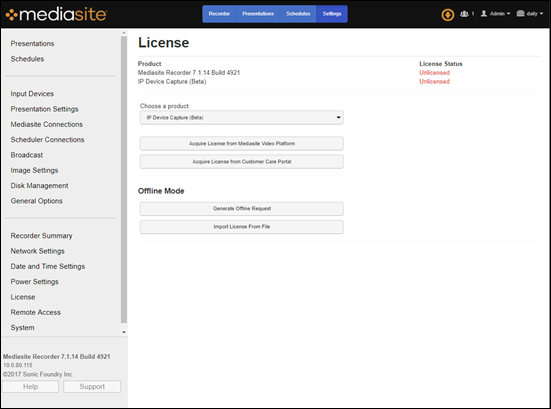The image size is (551, 409).
Task: Switch to the Presentations top tab
Action: tap(258, 14)
